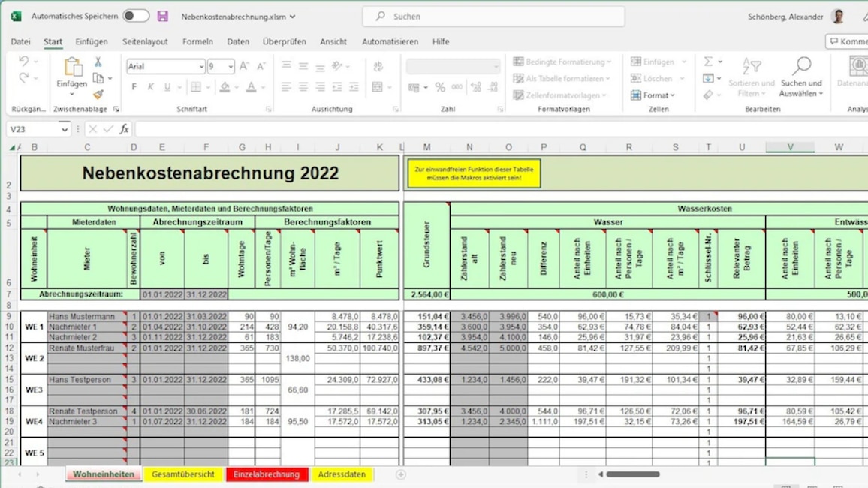Click the AutoSumme (Σ) icon
This screenshot has width=868, height=488.
[x=708, y=61]
